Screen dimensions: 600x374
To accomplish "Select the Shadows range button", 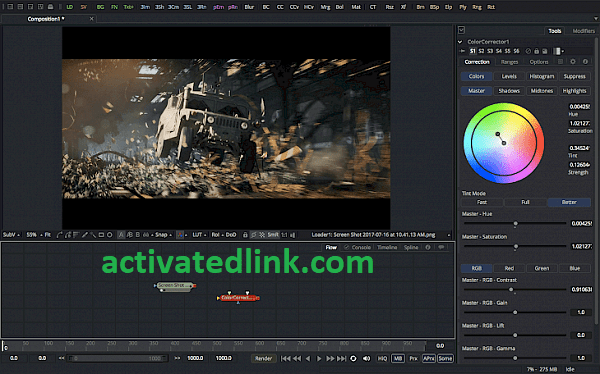I will tap(509, 91).
